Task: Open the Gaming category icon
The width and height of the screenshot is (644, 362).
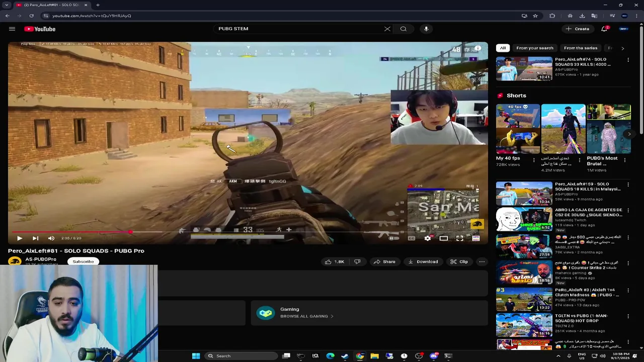Action: 265,313
